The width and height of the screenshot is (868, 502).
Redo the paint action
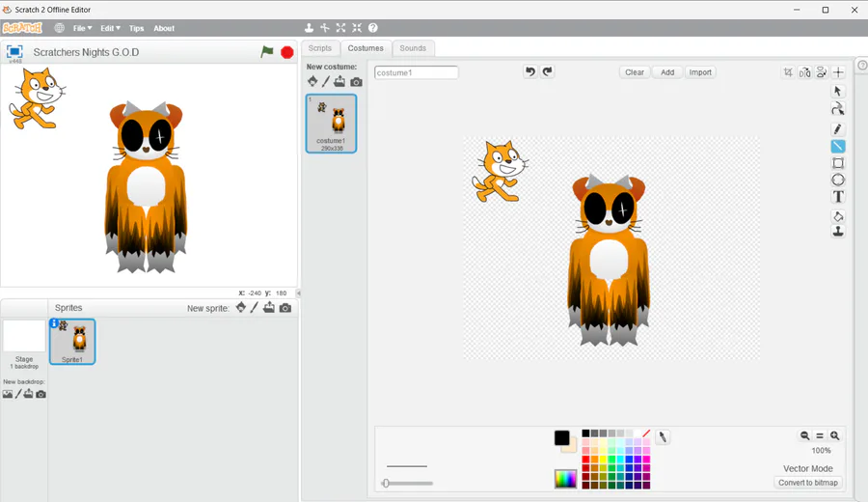(x=547, y=71)
